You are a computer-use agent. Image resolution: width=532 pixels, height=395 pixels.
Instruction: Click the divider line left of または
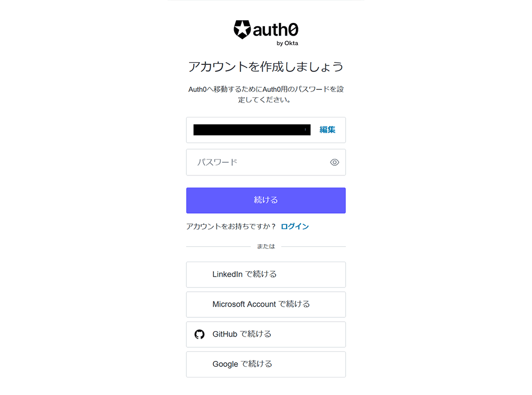(219, 247)
